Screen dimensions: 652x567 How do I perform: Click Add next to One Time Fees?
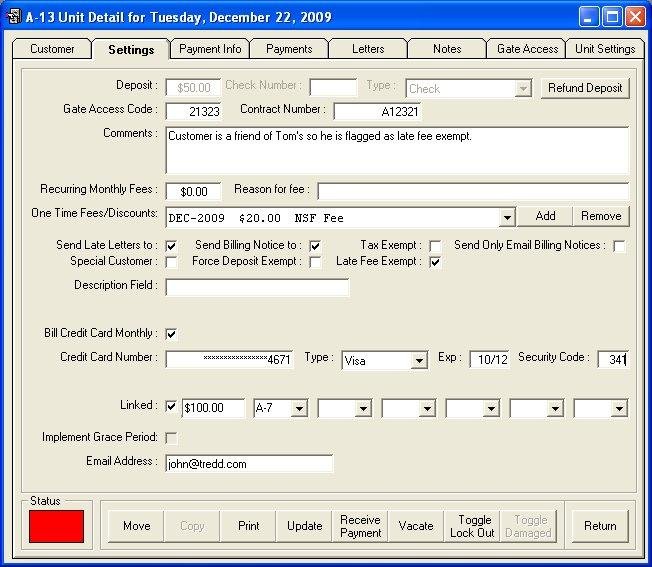point(545,216)
